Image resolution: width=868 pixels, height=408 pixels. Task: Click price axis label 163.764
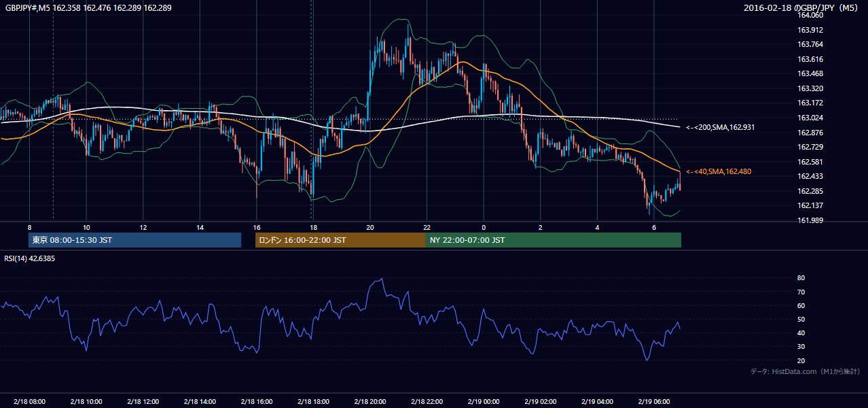810,44
